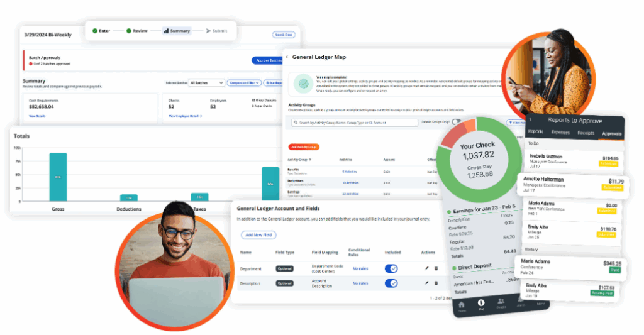Delete the Description field with trash icon
Viewport: 644px width, 335px height.
(436, 283)
